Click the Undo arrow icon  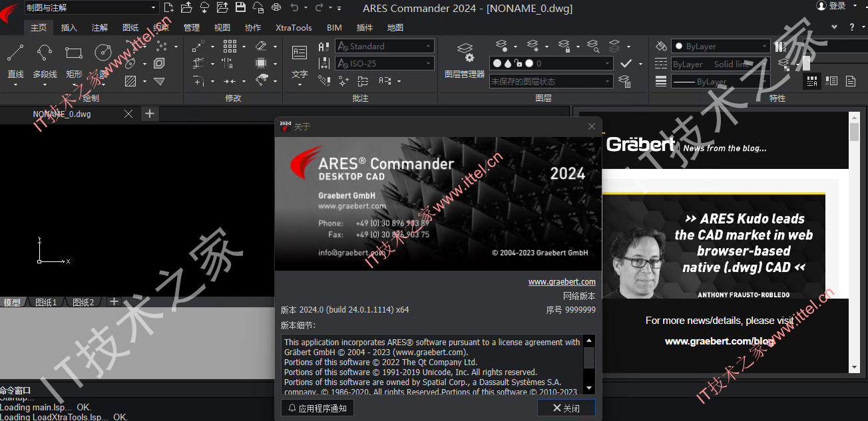[x=294, y=8]
